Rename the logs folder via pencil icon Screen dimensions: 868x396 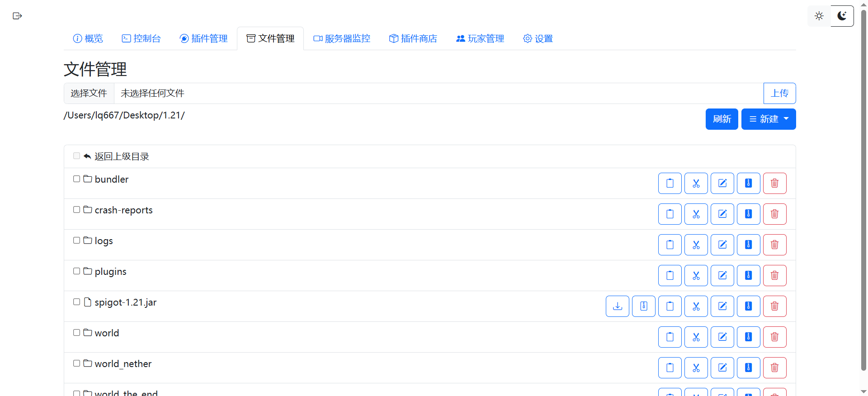[722, 245]
